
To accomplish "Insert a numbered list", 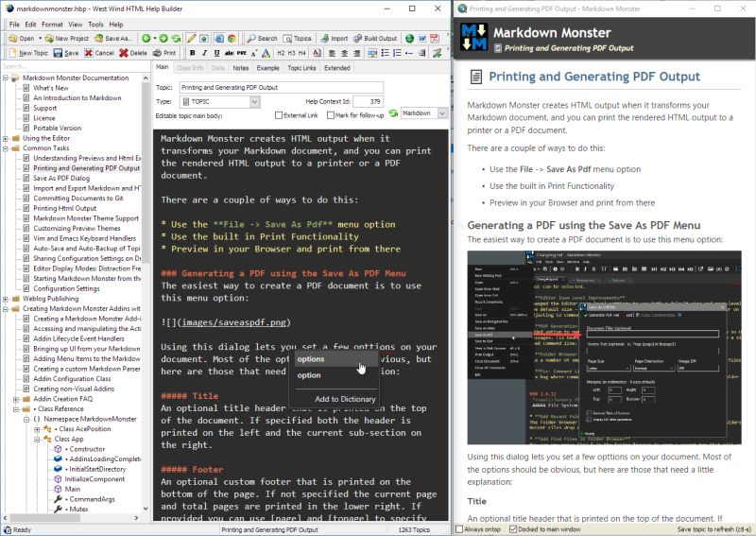I will pos(397,53).
